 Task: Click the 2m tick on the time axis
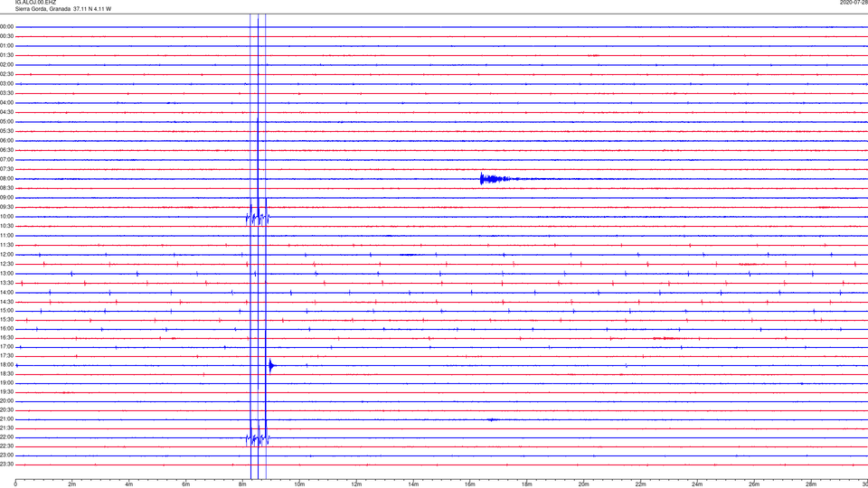pyautogui.click(x=72, y=484)
